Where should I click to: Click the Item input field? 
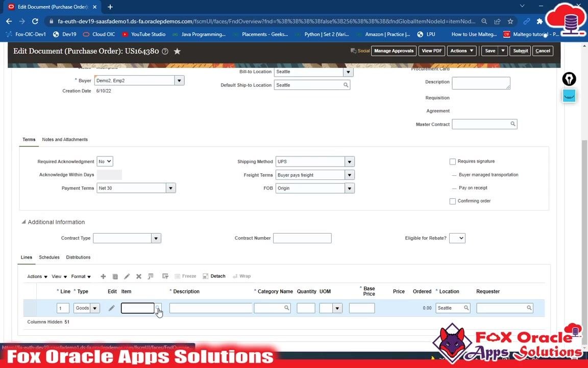(x=138, y=308)
